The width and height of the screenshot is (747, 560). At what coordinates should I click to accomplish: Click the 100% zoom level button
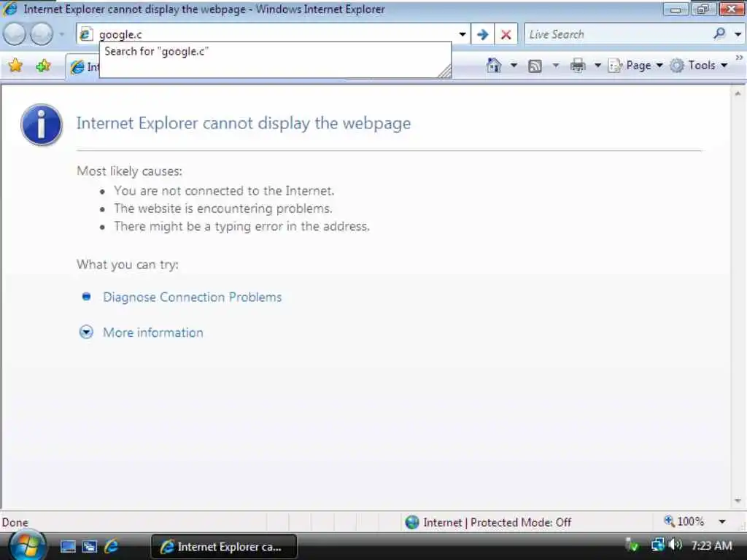click(x=684, y=521)
